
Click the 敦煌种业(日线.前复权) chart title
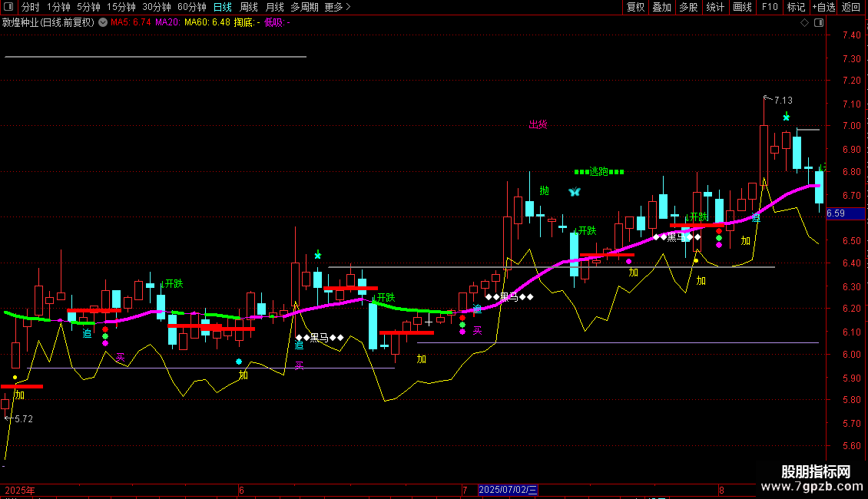tap(48, 23)
